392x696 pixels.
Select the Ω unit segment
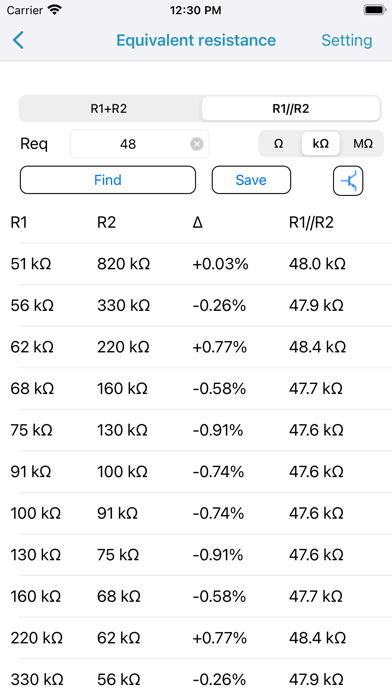278,144
